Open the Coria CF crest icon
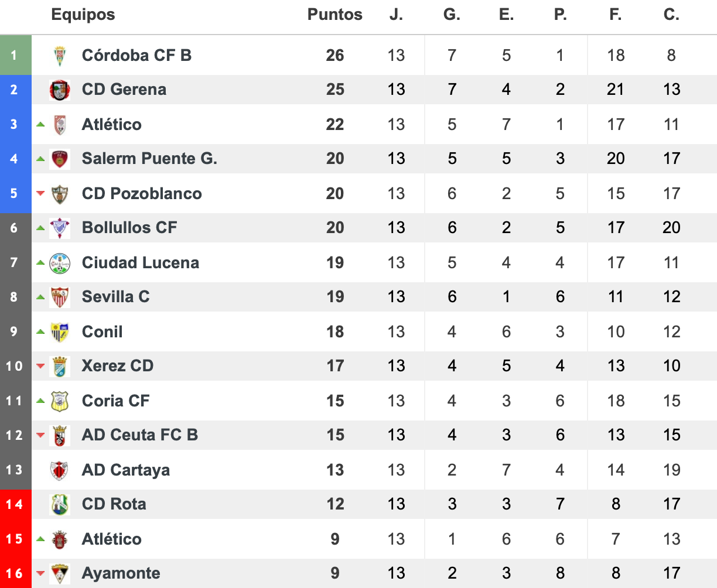The image size is (717, 588). pyautogui.click(x=60, y=401)
